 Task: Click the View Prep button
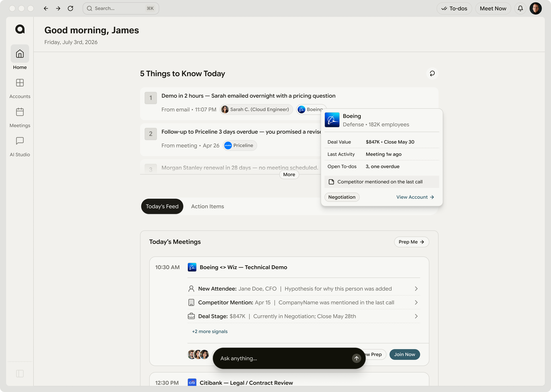[x=375, y=354]
